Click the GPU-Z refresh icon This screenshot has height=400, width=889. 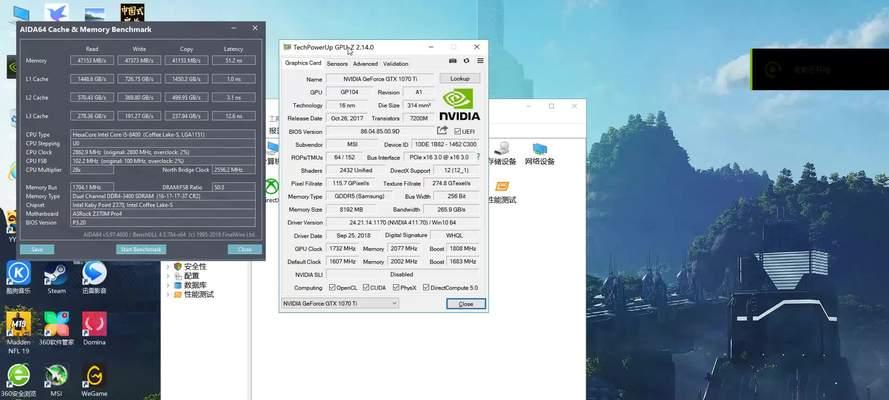tap(466, 61)
